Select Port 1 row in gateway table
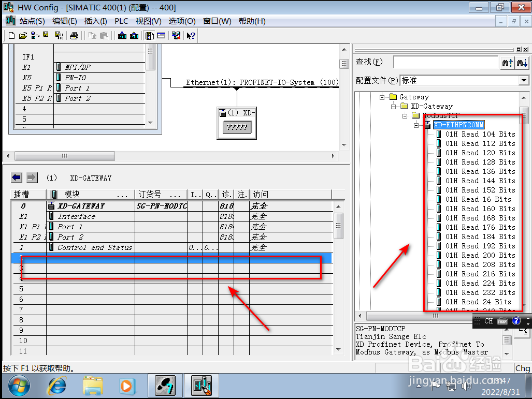 (172, 227)
